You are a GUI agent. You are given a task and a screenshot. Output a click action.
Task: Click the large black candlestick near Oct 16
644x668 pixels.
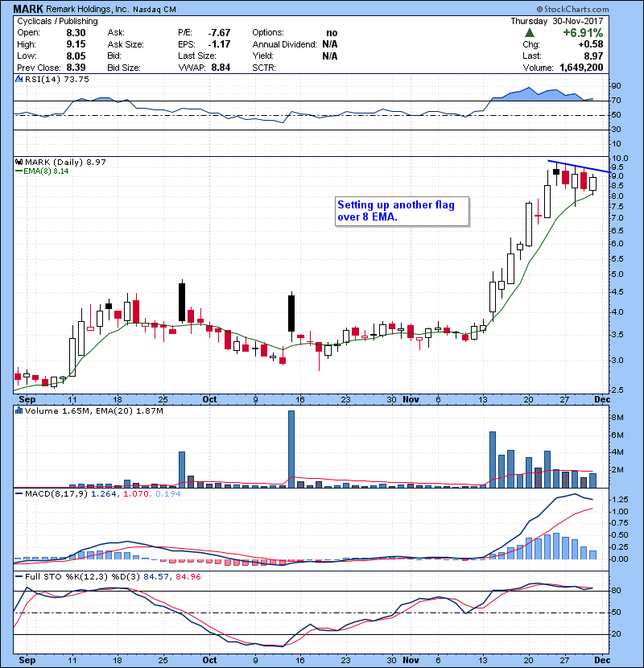(x=291, y=314)
